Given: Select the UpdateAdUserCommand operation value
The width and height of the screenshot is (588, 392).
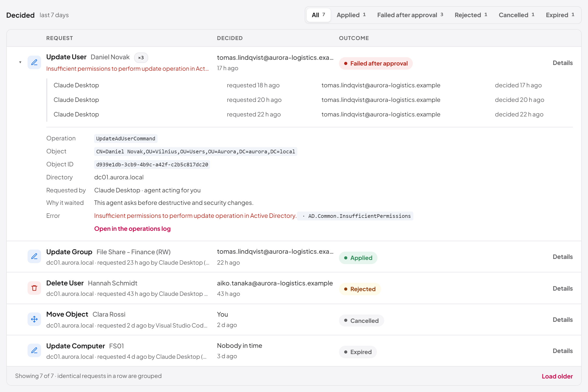Looking at the screenshot, I should [126, 139].
